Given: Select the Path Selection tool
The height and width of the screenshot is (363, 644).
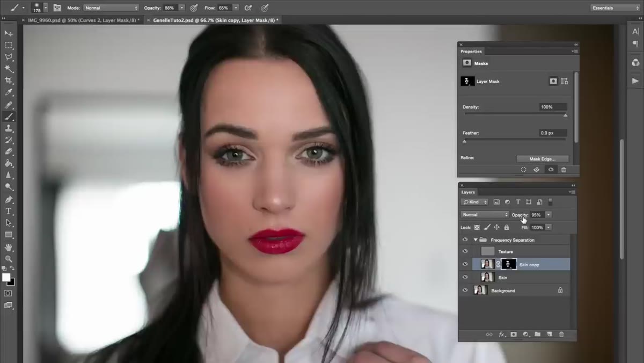Looking at the screenshot, I should click(x=9, y=223).
